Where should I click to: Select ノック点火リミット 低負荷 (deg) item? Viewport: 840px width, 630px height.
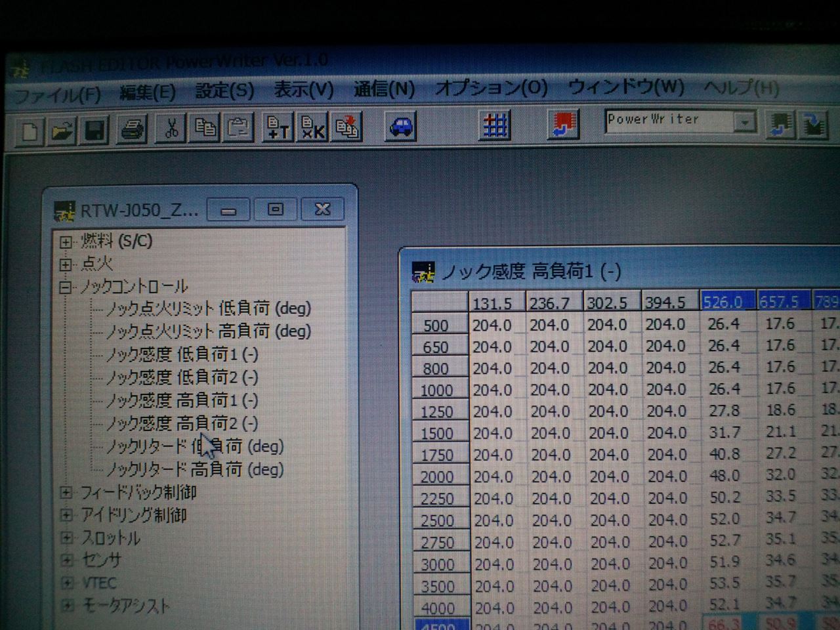coord(208,308)
